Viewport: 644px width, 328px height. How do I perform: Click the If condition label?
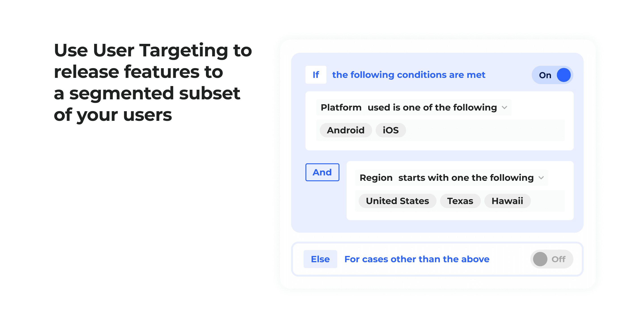coord(316,75)
